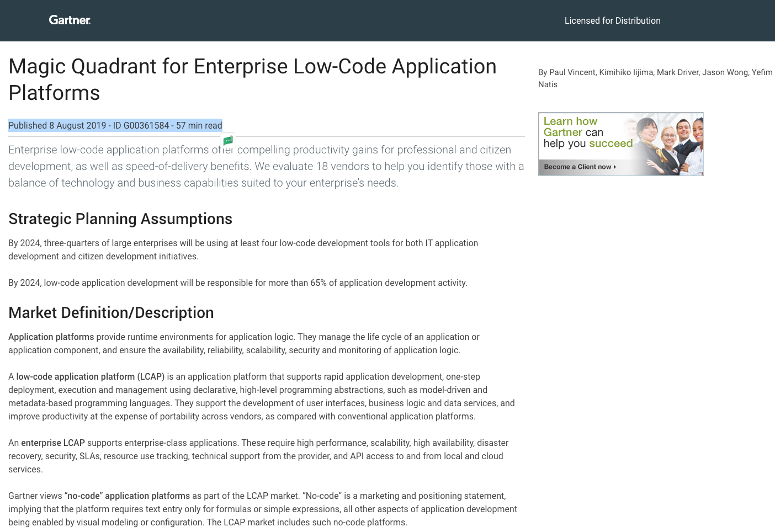Click the Licensed for Distribution text
Image resolution: width=775 pixels, height=532 pixels.
(612, 20)
